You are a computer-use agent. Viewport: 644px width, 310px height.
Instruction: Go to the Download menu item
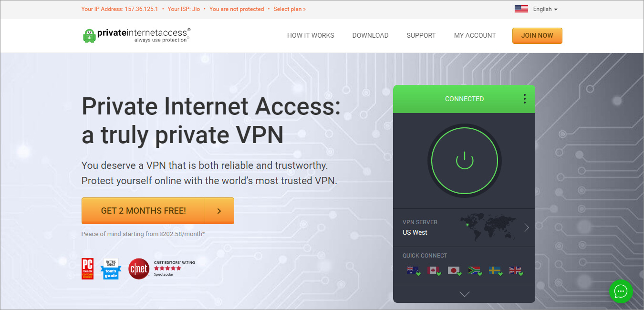[x=370, y=35]
